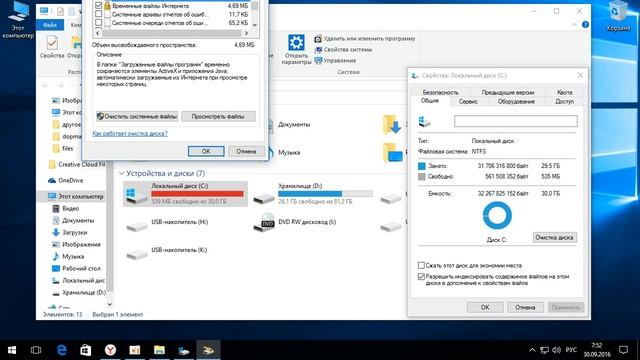This screenshot has width=640, height=360.
Task: Open Explorer help question mark icon
Action: click(x=585, y=25)
